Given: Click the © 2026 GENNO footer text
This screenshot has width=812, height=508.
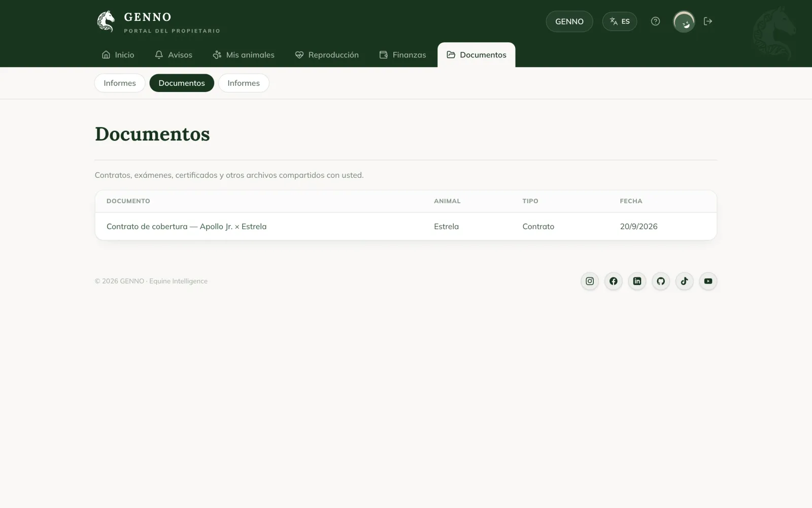Looking at the screenshot, I should (x=151, y=281).
